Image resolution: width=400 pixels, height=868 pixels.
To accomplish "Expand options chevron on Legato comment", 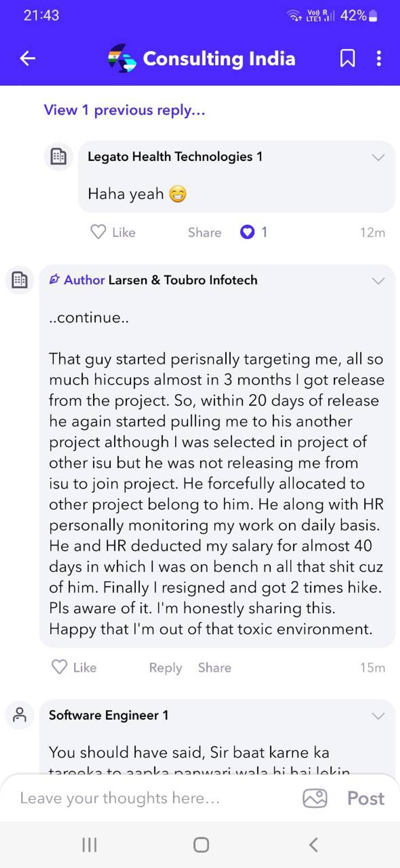I will [378, 157].
